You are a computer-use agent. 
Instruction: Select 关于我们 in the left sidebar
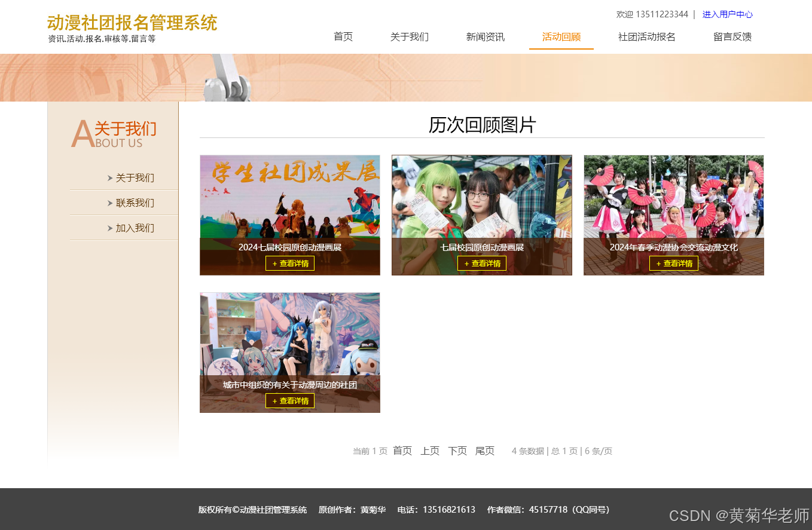(x=135, y=177)
